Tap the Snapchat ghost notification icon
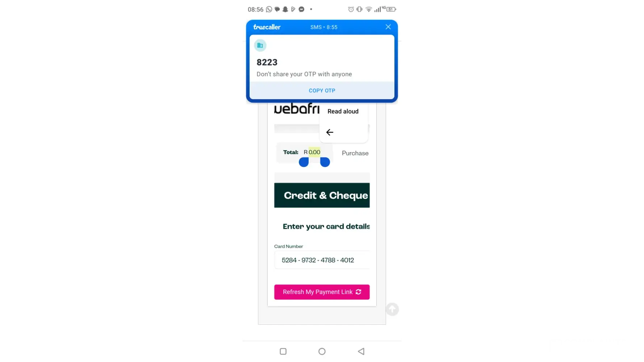 285,9
